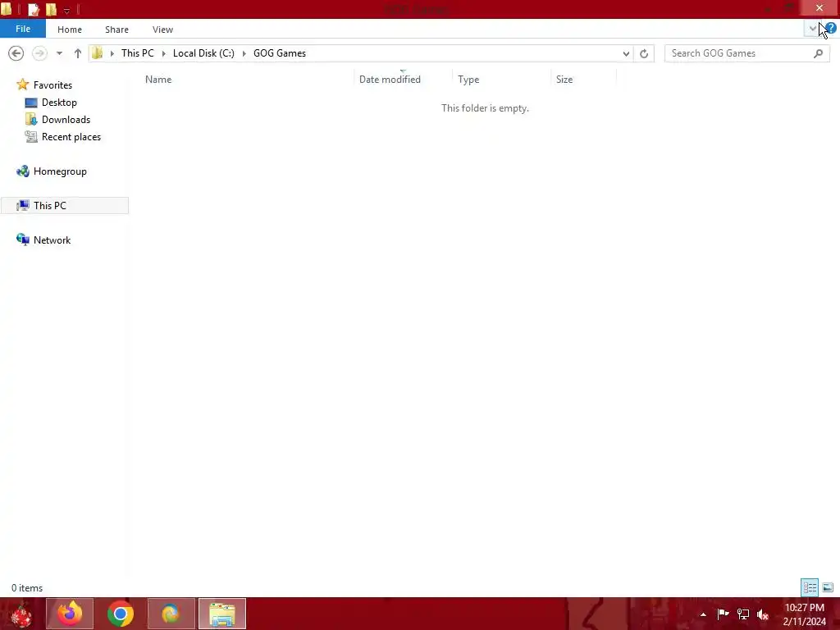
Task: Open Downloads in the navigation pane
Action: point(66,120)
